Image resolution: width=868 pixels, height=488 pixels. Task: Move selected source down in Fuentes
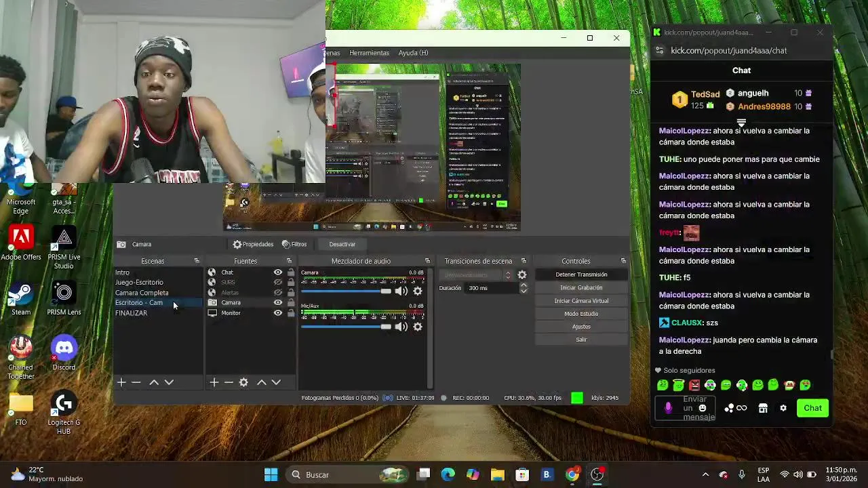click(276, 382)
